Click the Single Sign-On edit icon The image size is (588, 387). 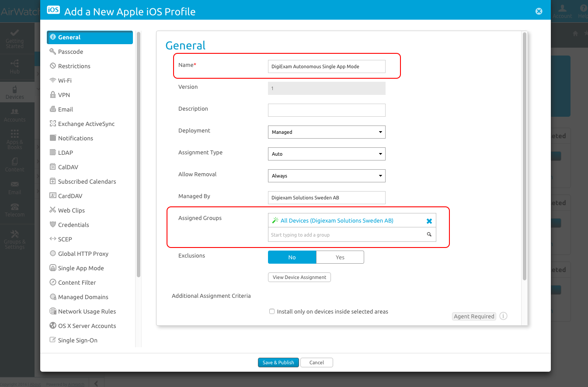coord(53,340)
